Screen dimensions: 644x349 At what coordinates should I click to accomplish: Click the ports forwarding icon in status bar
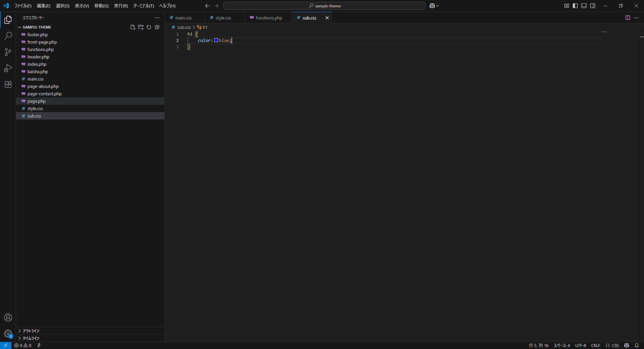39,345
